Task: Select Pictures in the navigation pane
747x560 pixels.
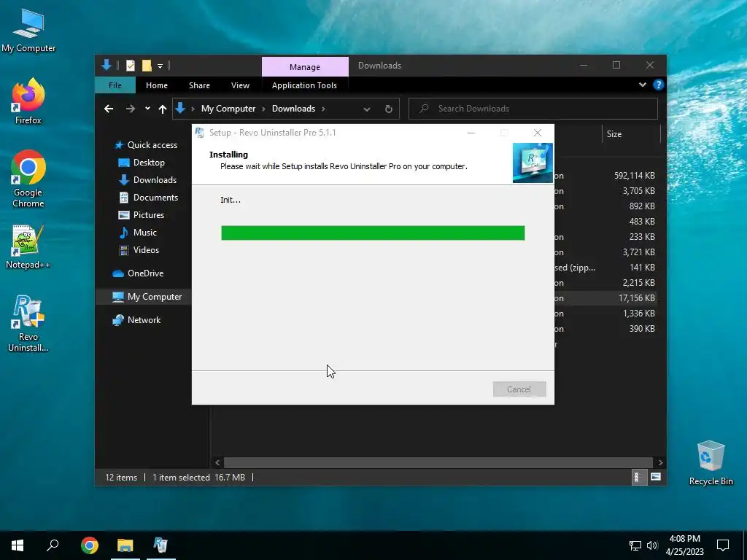Action: pos(141,215)
